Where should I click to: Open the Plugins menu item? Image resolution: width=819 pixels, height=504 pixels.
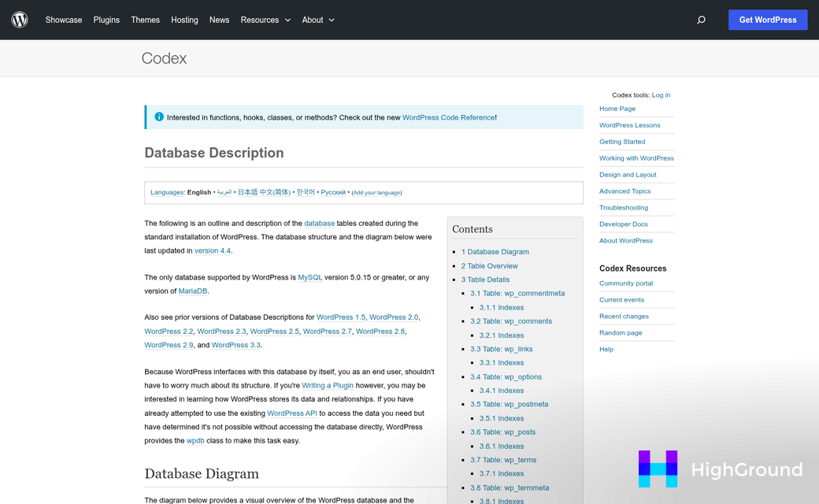point(106,20)
